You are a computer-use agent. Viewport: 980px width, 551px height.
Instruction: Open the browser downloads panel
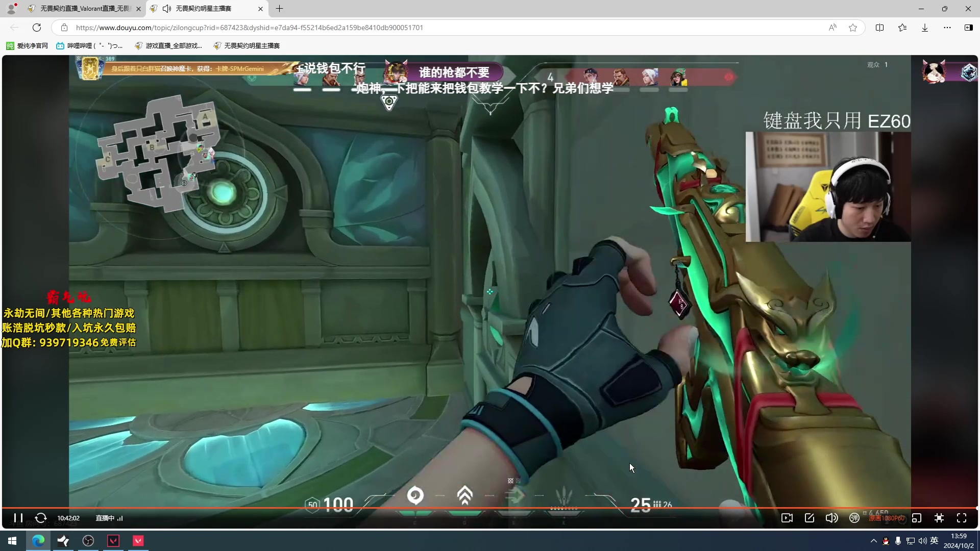click(x=925, y=28)
